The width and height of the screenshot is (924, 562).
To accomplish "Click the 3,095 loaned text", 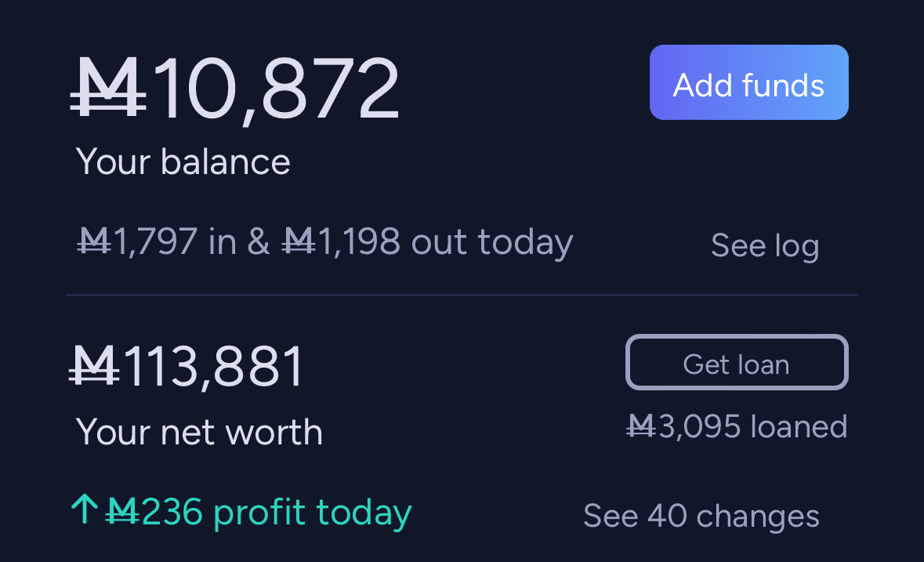I will (752, 426).
